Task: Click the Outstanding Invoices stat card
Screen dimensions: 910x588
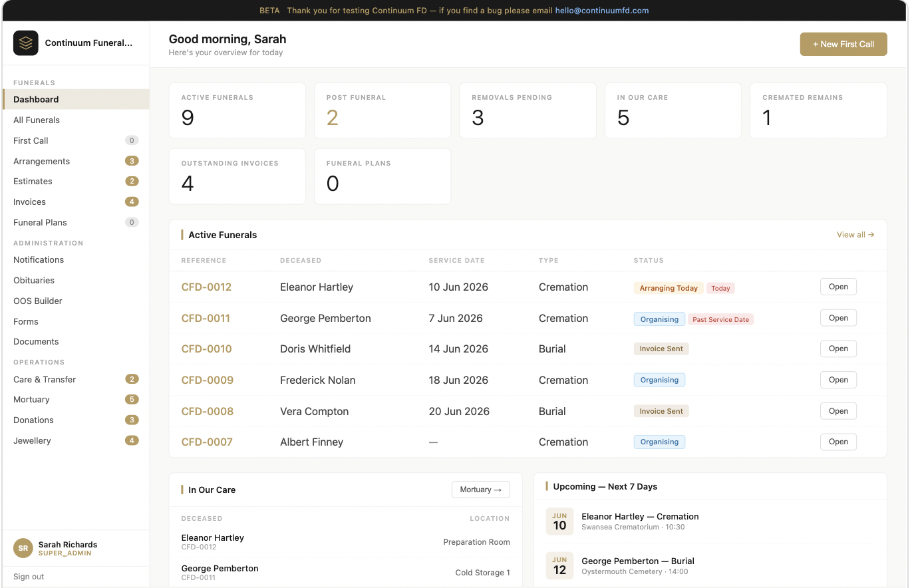Action: [237, 176]
